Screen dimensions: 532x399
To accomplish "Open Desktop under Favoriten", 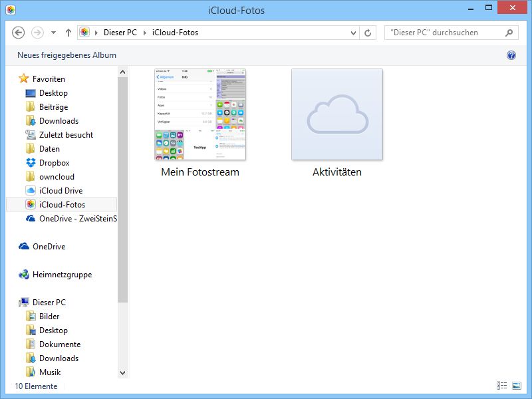I will (53, 92).
